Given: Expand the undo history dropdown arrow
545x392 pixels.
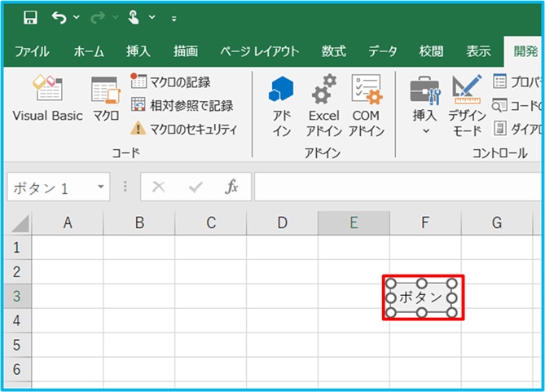Looking at the screenshot, I should (x=76, y=17).
